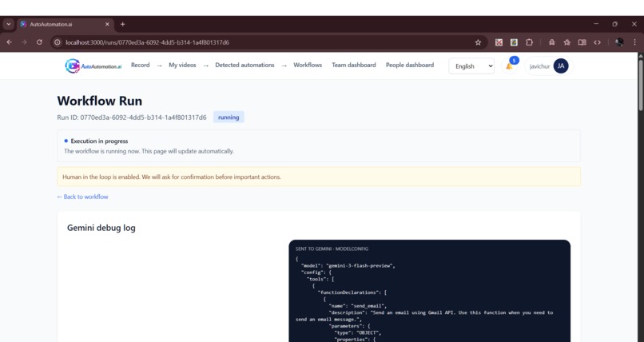Click the javichur username button
Image resolution: width=644 pixels, height=342 pixels.
tap(549, 66)
